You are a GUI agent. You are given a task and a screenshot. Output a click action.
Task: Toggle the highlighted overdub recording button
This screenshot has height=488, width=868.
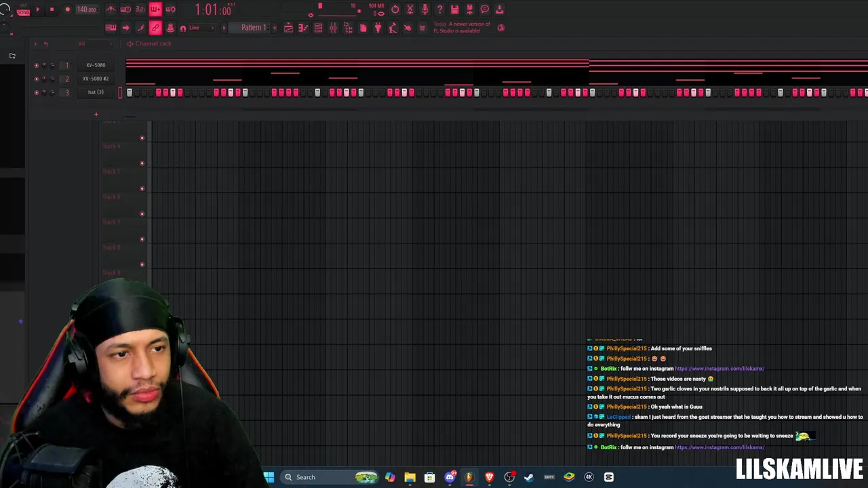click(155, 9)
